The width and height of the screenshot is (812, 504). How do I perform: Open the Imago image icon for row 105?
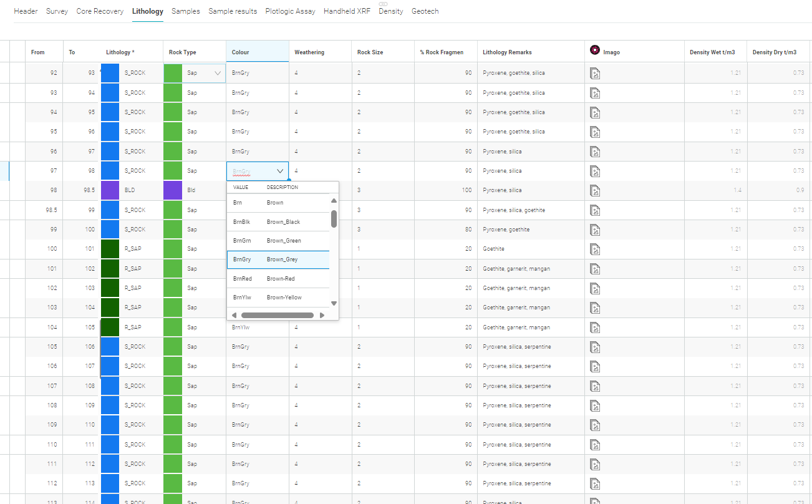point(596,347)
